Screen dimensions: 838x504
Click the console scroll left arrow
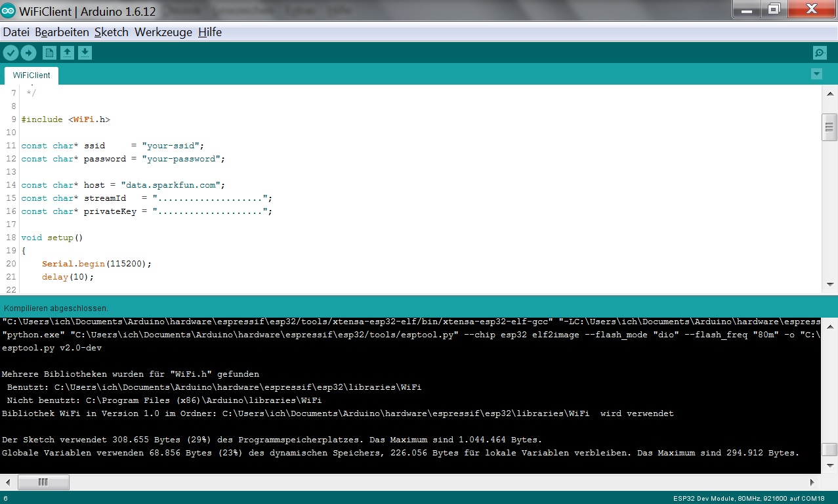(8, 482)
